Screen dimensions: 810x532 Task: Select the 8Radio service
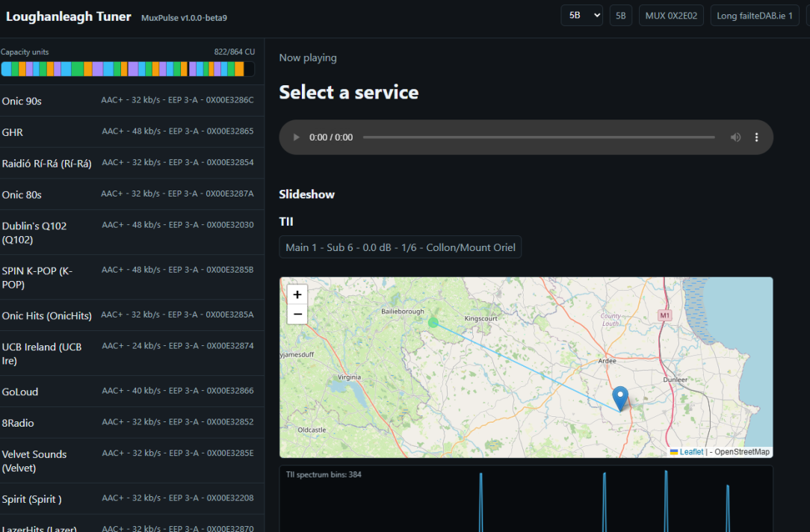pos(132,423)
